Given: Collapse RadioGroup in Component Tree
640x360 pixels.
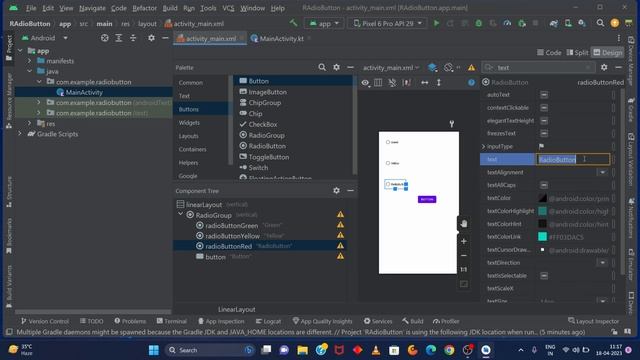Looking at the screenshot, I should click(181, 214).
